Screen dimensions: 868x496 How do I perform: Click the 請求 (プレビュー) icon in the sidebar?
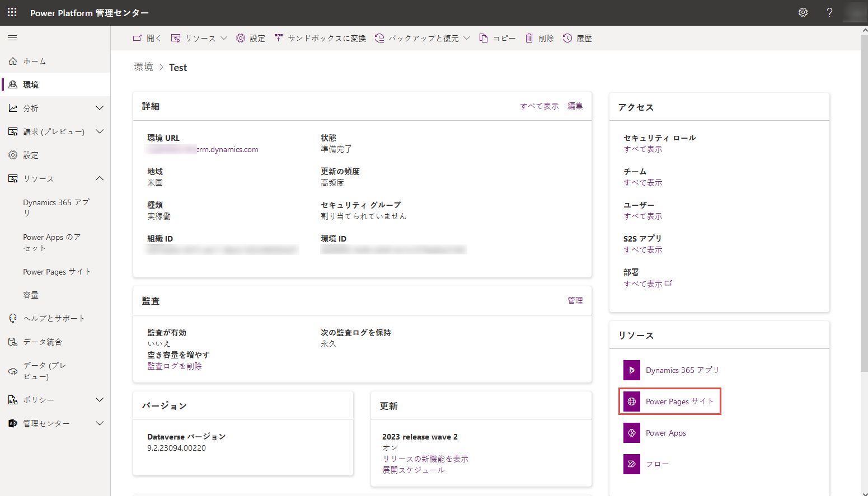coord(13,132)
